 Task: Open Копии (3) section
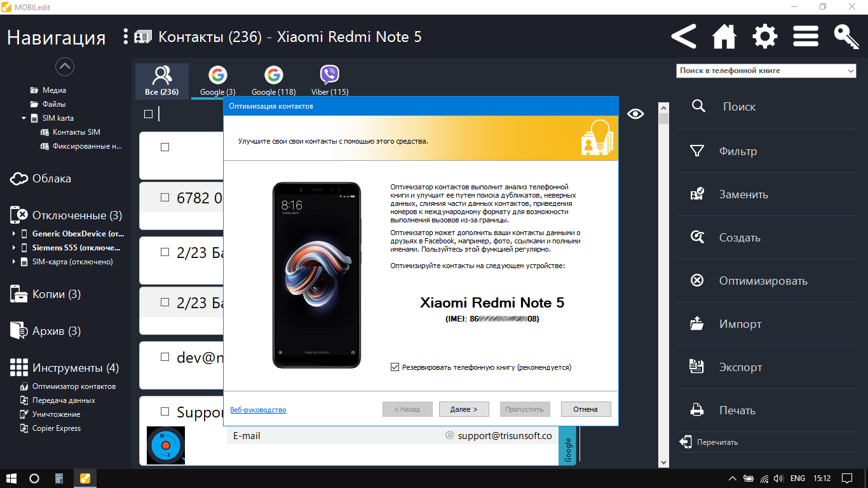point(46,294)
